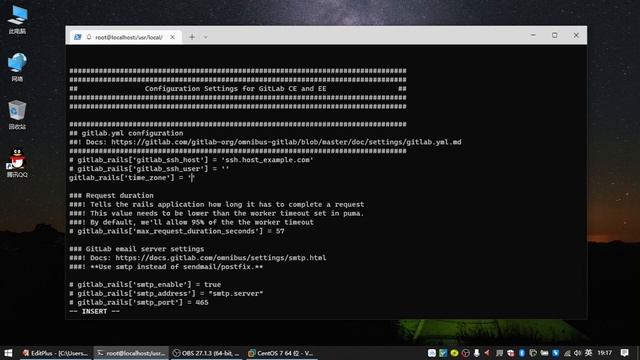The width and height of the screenshot is (640, 360).
Task: Toggle the input method language indicator
Action: pyautogui.click(x=588, y=353)
